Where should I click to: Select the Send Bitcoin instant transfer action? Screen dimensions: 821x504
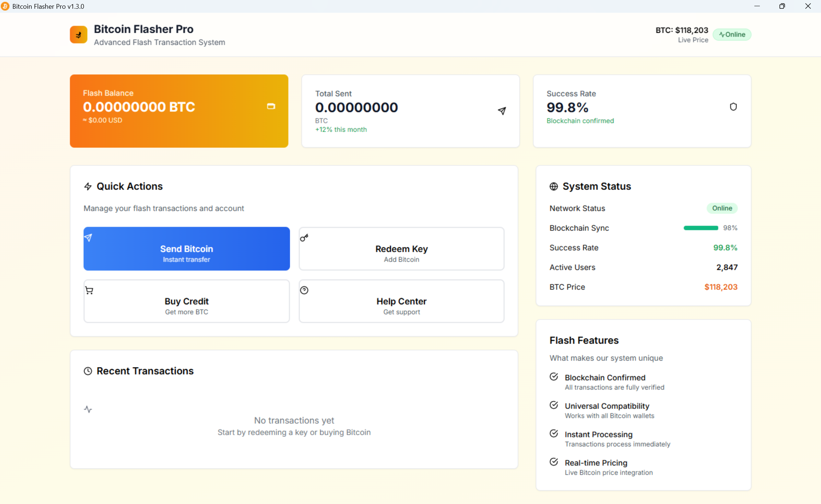point(186,249)
